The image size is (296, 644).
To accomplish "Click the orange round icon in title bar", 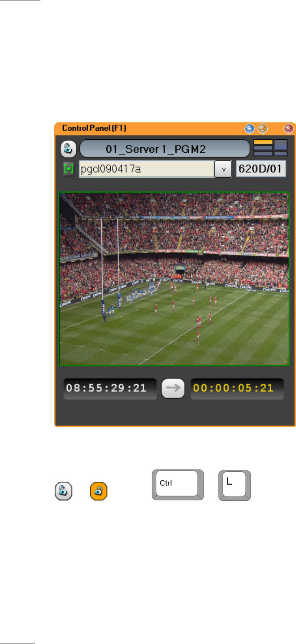I will tap(262, 128).
